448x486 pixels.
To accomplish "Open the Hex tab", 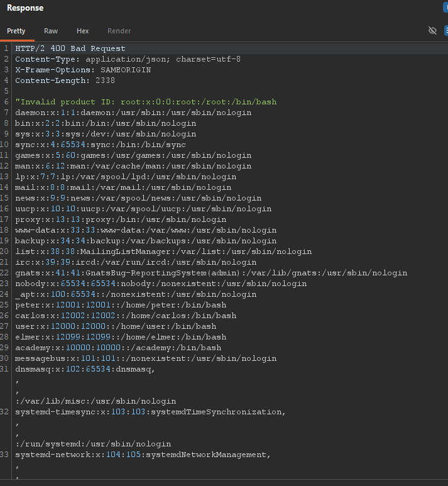I will [83, 31].
